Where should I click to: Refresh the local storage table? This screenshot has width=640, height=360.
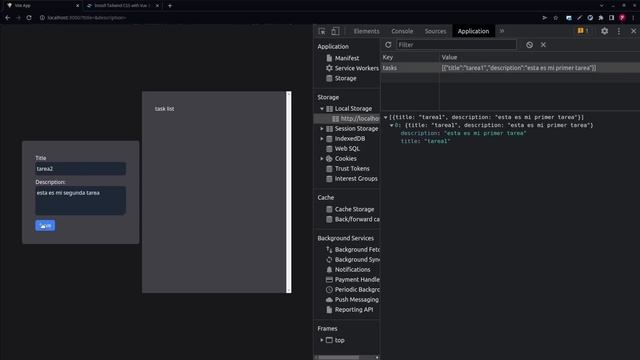click(x=388, y=45)
